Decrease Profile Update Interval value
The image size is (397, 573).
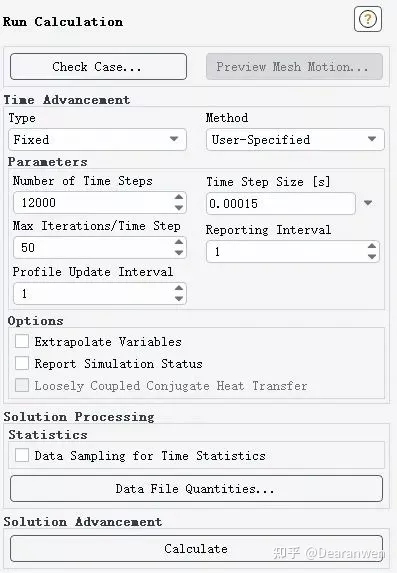click(178, 299)
